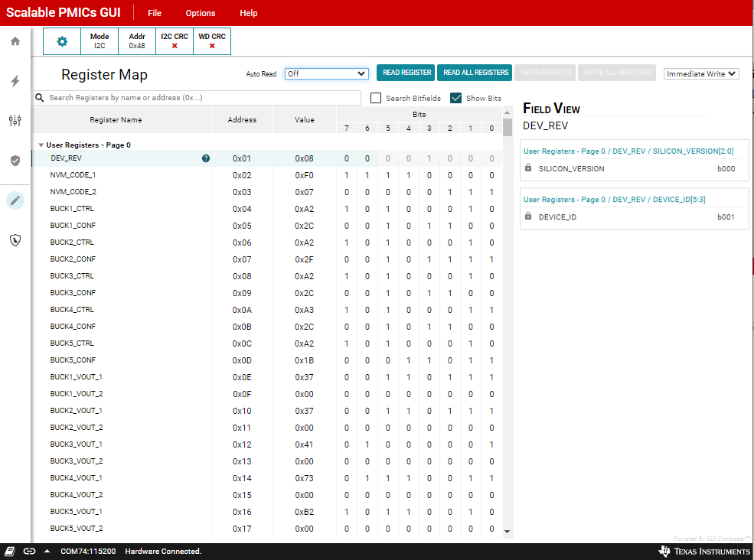Enable the Search Bitfields checkbox
Viewport: 754px width, 560px height.
376,98
